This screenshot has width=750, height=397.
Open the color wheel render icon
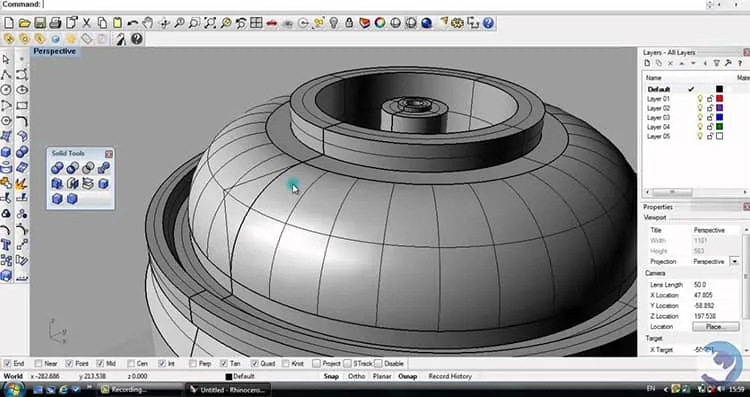[x=380, y=23]
